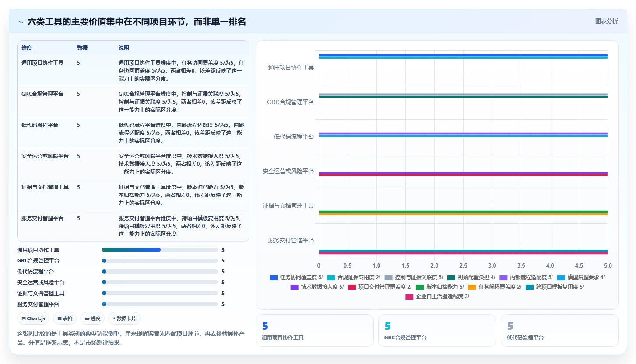Select the 表格 chip
Image resolution: width=636 pixels, height=364 pixels.
tap(65, 318)
